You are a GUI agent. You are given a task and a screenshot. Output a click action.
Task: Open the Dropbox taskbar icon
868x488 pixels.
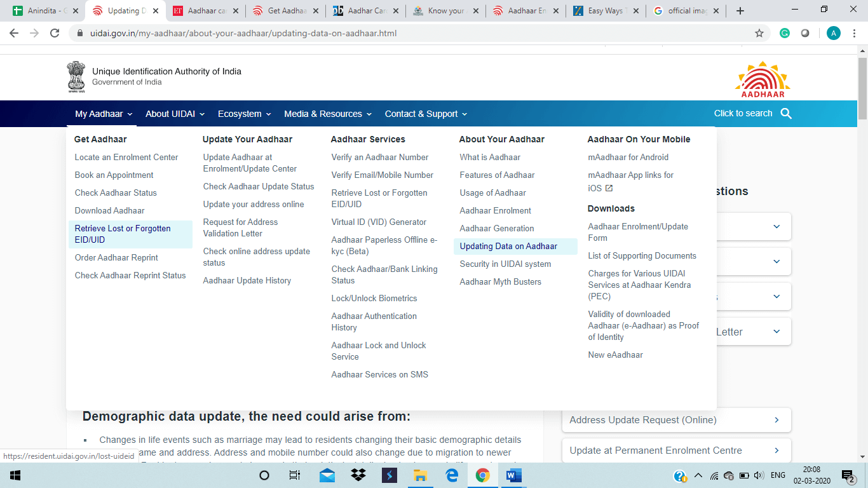[358, 475]
